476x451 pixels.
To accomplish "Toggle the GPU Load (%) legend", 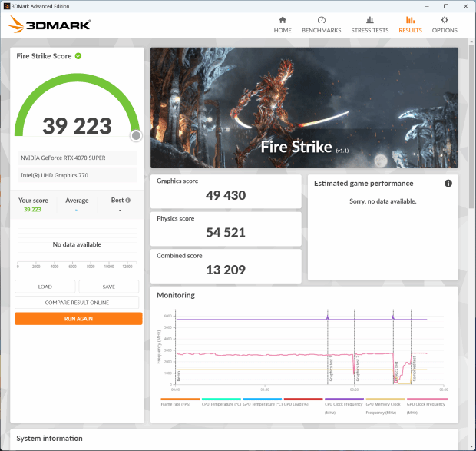I will pos(303,402).
